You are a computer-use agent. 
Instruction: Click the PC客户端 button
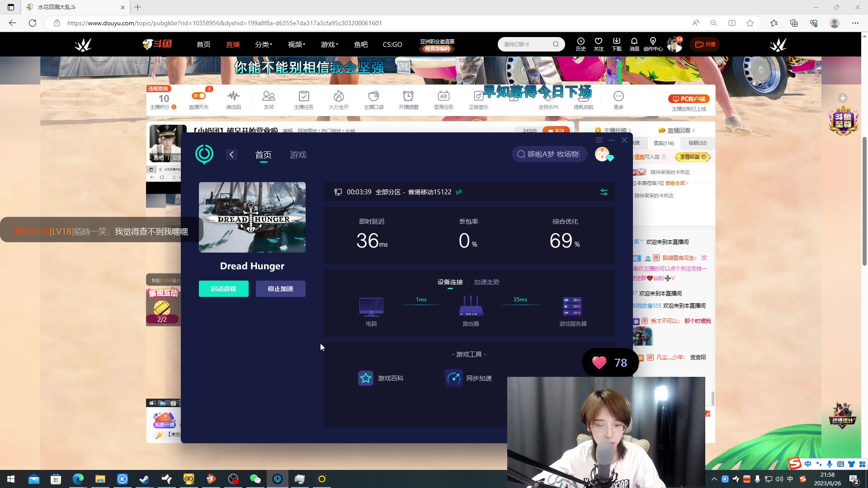click(x=689, y=99)
